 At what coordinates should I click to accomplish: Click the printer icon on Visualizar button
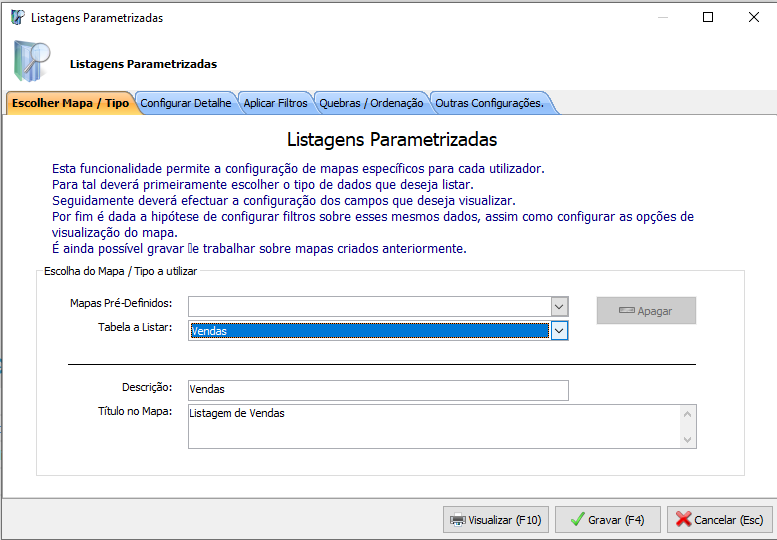click(458, 520)
